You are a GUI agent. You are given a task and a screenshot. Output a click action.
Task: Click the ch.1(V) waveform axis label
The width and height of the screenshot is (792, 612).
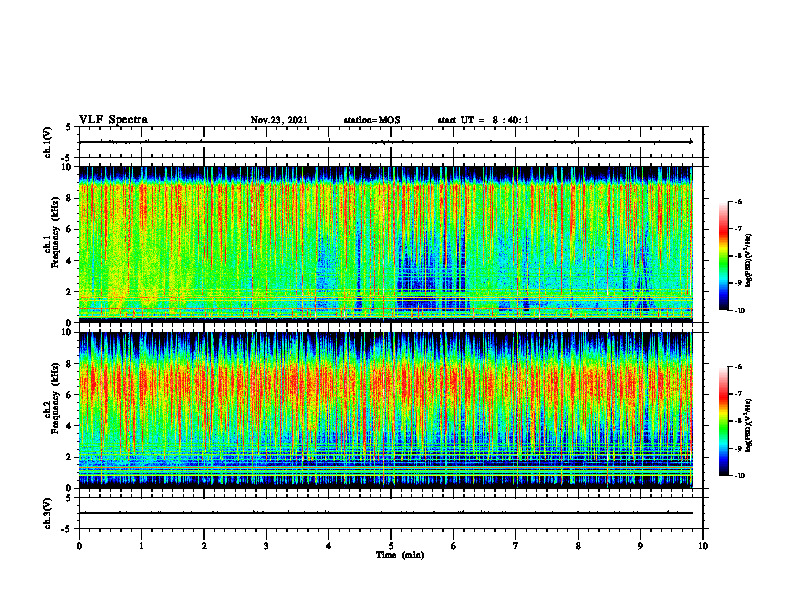[47, 142]
